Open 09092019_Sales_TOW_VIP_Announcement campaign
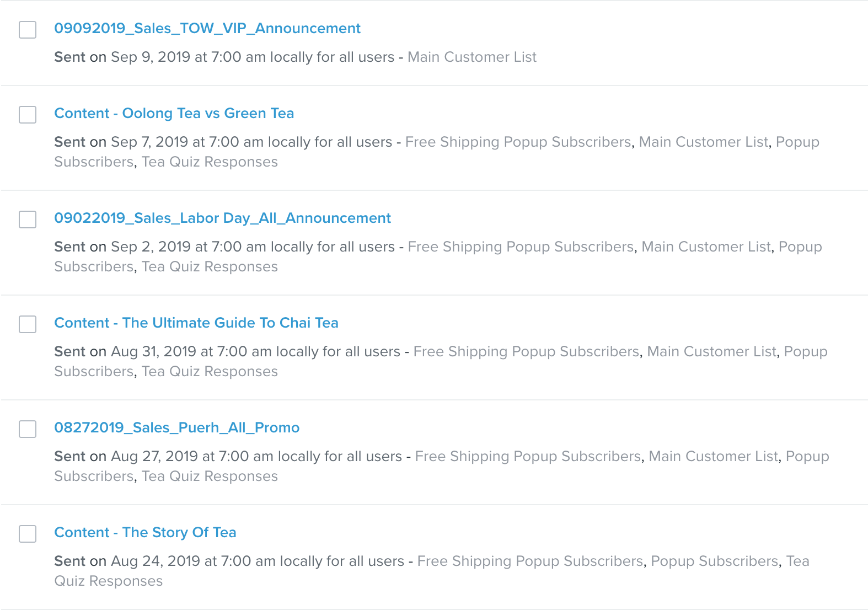868x610 pixels. pos(207,29)
